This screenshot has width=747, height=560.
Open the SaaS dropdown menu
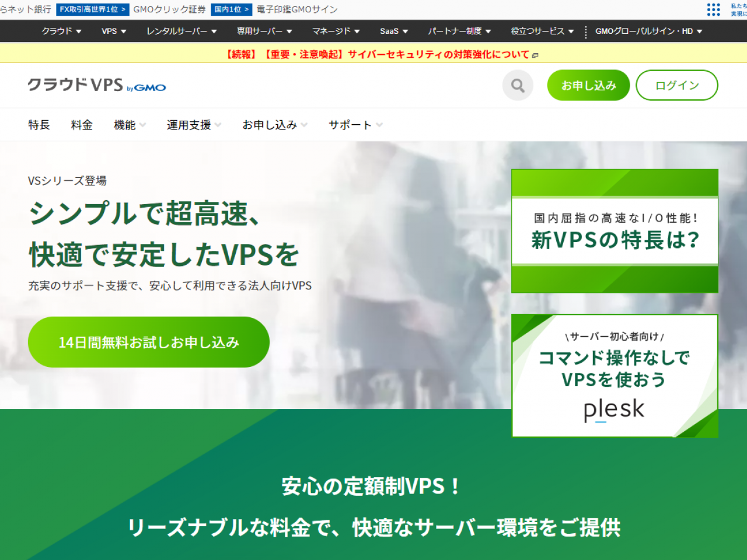(393, 32)
